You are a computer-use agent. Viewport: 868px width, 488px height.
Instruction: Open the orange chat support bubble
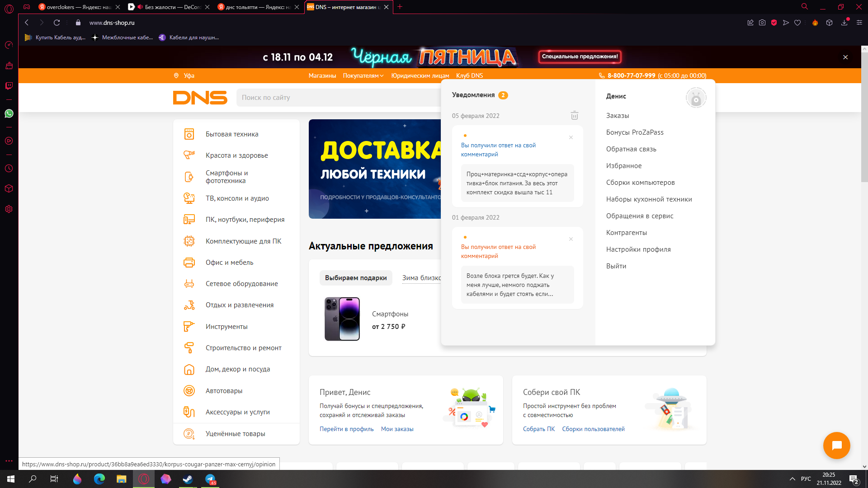click(836, 446)
